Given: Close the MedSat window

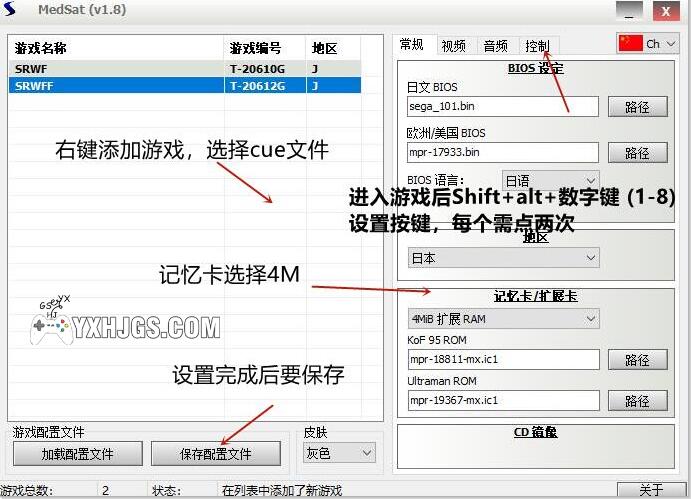Looking at the screenshot, I should (666, 11).
